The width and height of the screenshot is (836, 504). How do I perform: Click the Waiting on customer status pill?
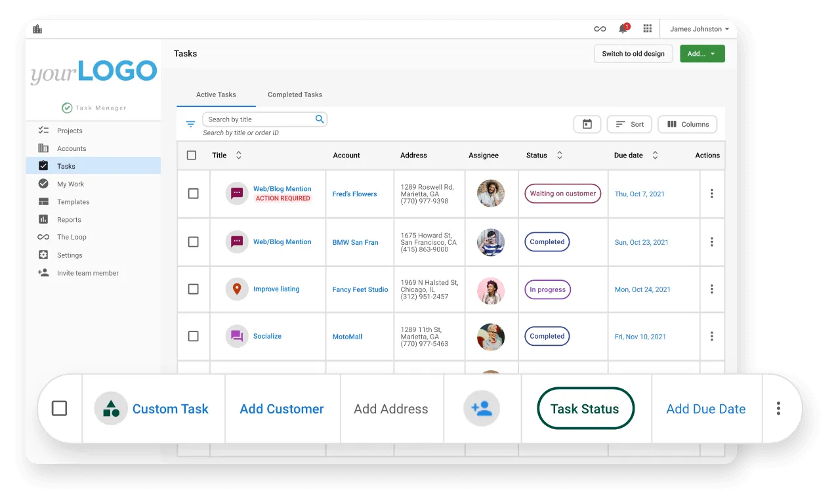pos(562,194)
